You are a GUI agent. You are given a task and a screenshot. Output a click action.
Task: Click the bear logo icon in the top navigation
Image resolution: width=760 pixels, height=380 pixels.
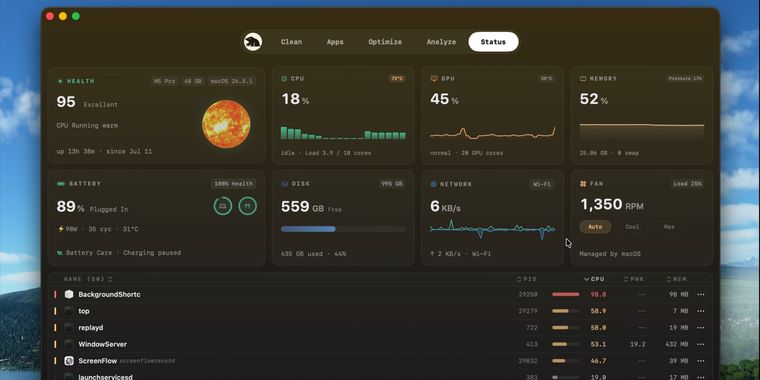coord(253,42)
